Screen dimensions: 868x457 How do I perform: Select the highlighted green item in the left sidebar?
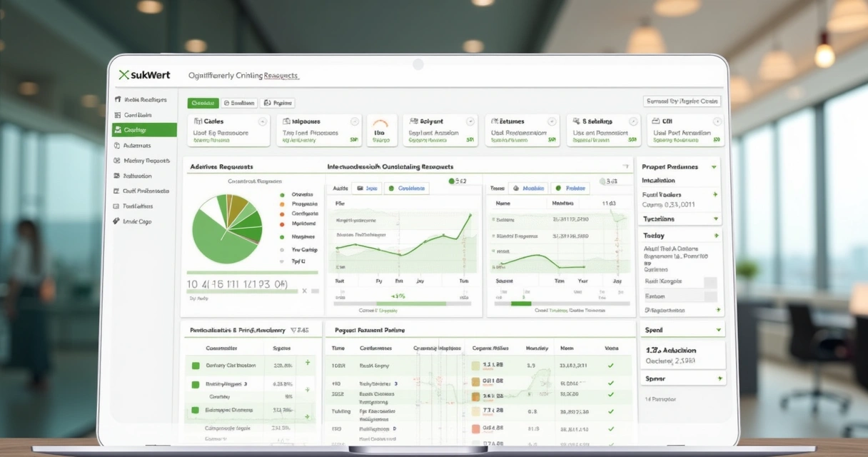point(145,130)
